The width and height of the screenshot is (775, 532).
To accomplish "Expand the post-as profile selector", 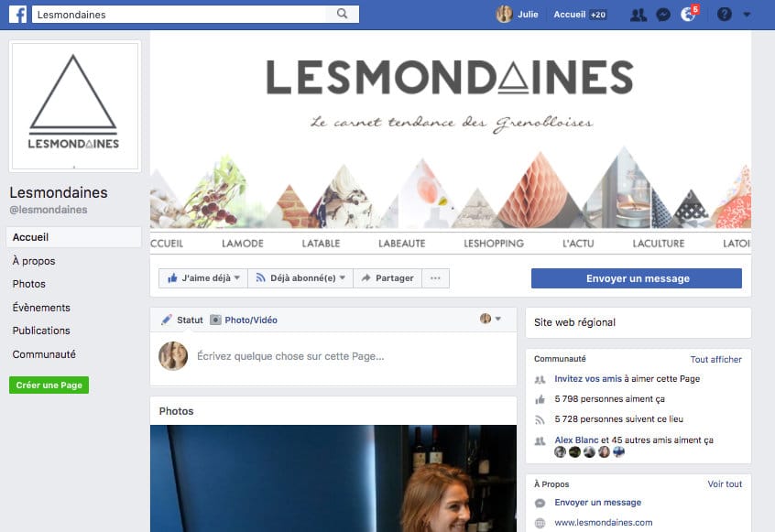I will pos(490,319).
